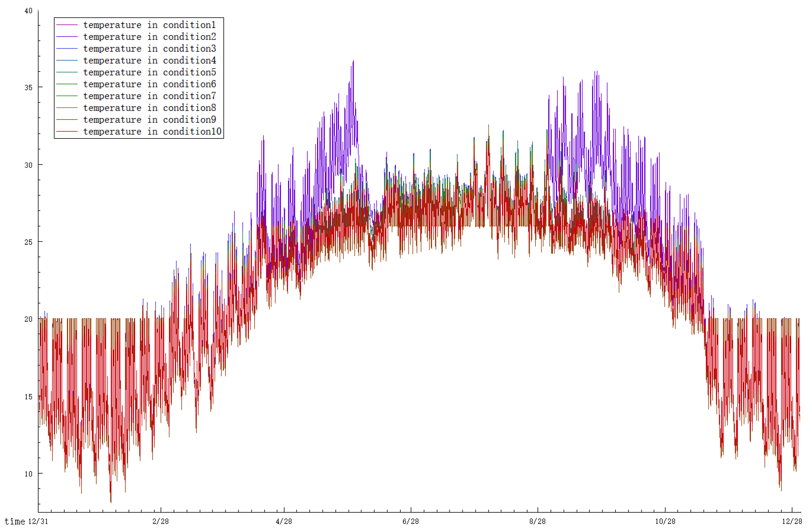Click the 40 y-axis value label
812x531 pixels.
(x=28, y=11)
